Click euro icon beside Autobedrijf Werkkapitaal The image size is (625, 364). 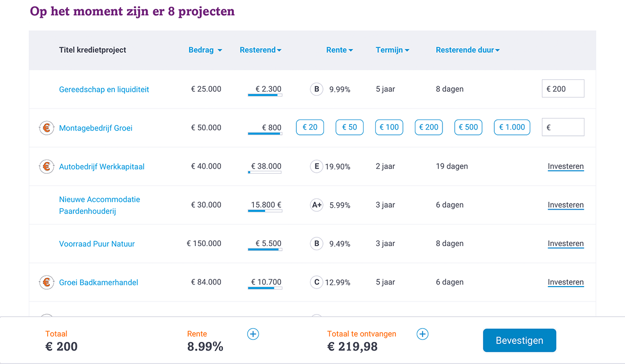47,167
